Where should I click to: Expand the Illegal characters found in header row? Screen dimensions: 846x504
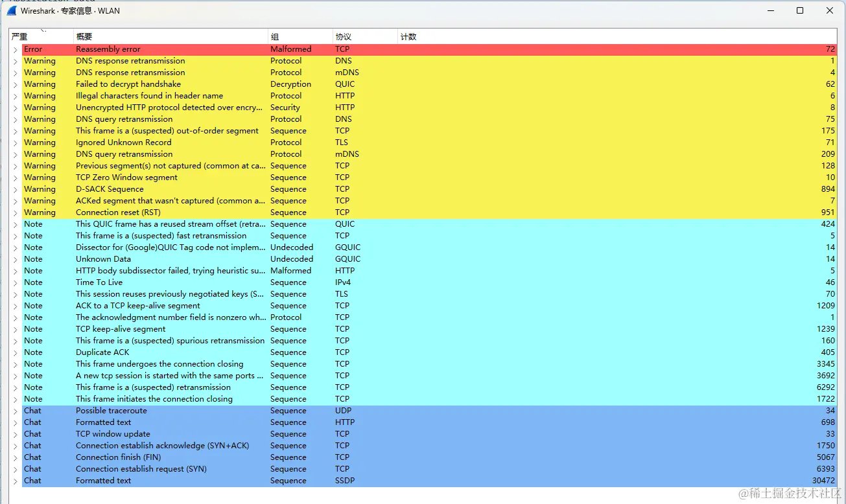pyautogui.click(x=15, y=96)
